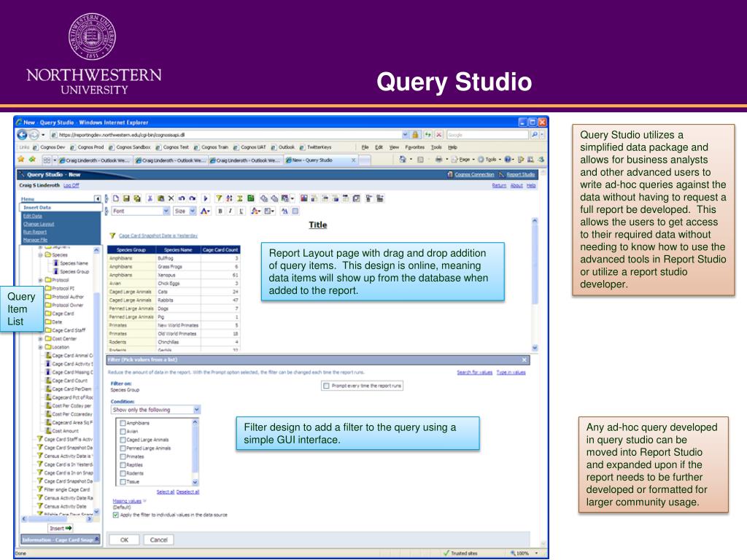Click the Run Report menu link
The height and width of the screenshot is (560, 747).
tap(35, 232)
